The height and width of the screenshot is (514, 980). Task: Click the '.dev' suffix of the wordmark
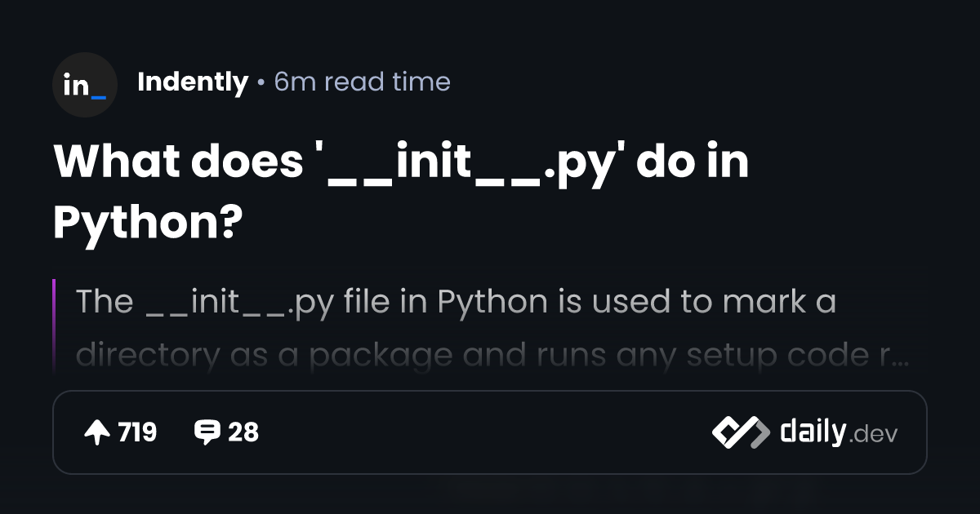pyautogui.click(x=873, y=435)
